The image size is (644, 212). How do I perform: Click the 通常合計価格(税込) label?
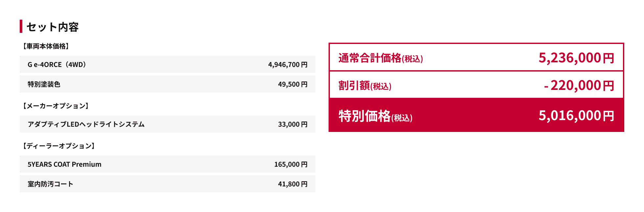[380, 58]
